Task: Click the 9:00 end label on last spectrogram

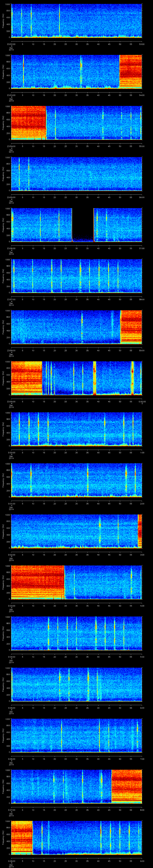Action: point(141,860)
